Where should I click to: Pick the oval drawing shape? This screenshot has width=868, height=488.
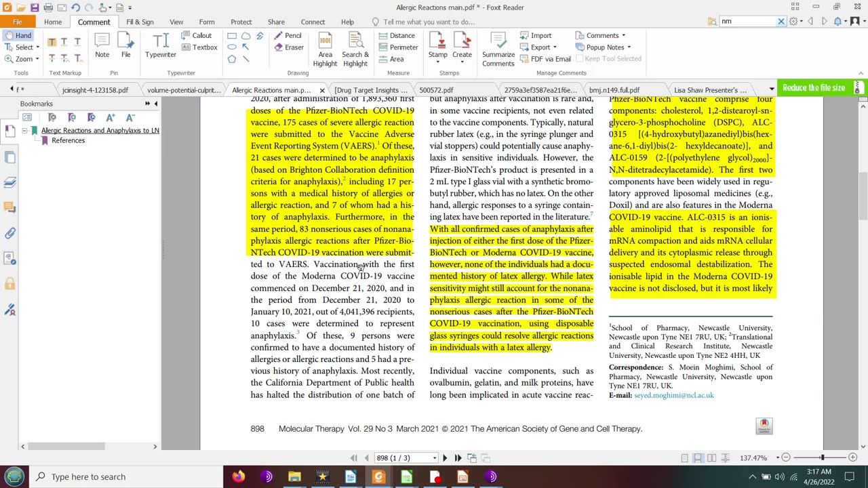click(x=232, y=47)
